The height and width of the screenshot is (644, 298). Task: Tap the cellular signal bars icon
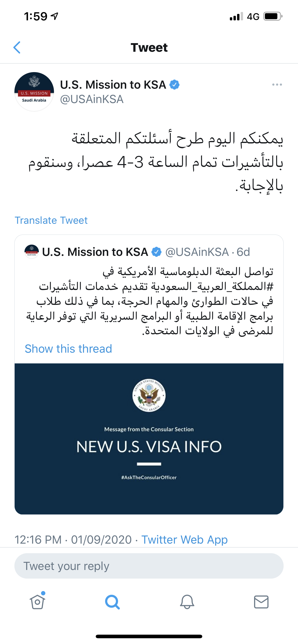point(236,17)
